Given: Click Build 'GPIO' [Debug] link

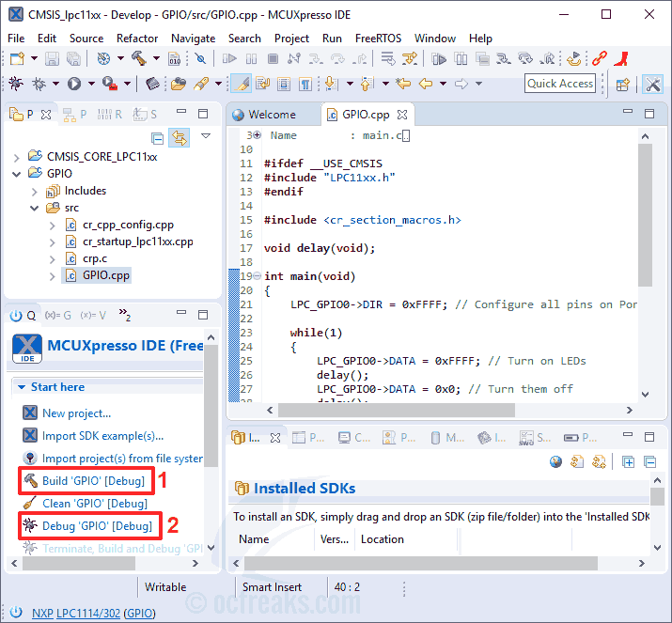Looking at the screenshot, I should pyautogui.click(x=93, y=481).
